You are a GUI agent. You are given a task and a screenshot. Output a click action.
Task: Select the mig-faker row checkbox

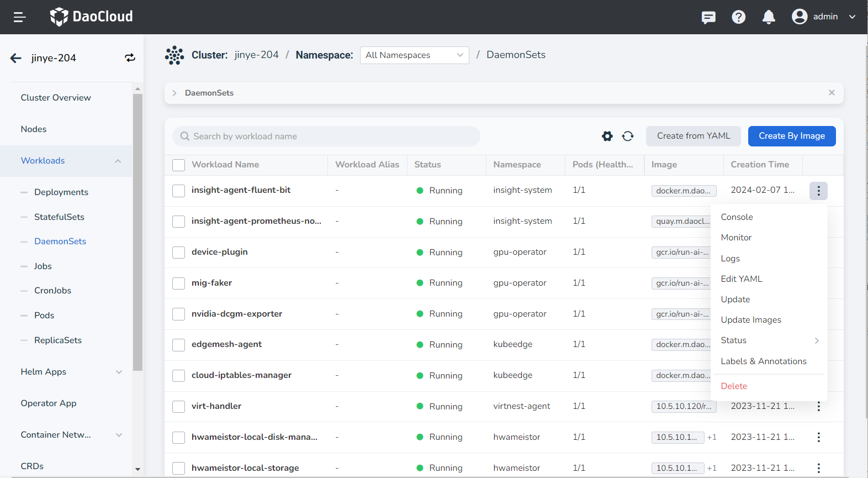178,283
